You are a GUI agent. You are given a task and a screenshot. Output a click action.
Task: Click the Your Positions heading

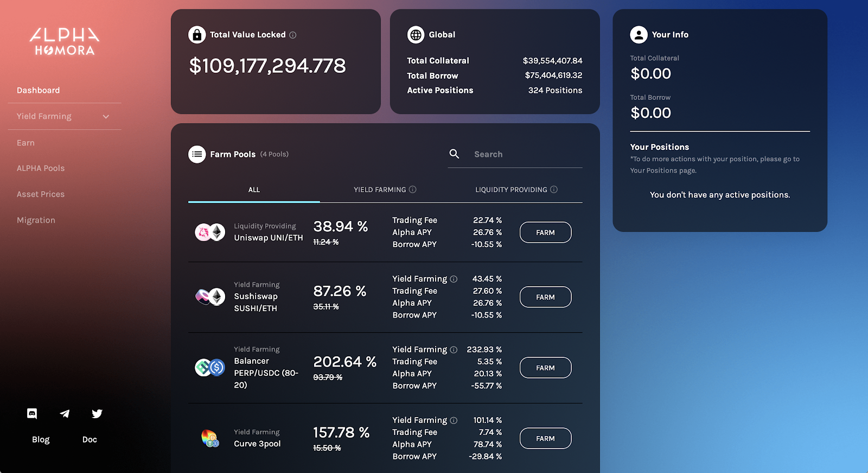660,147
